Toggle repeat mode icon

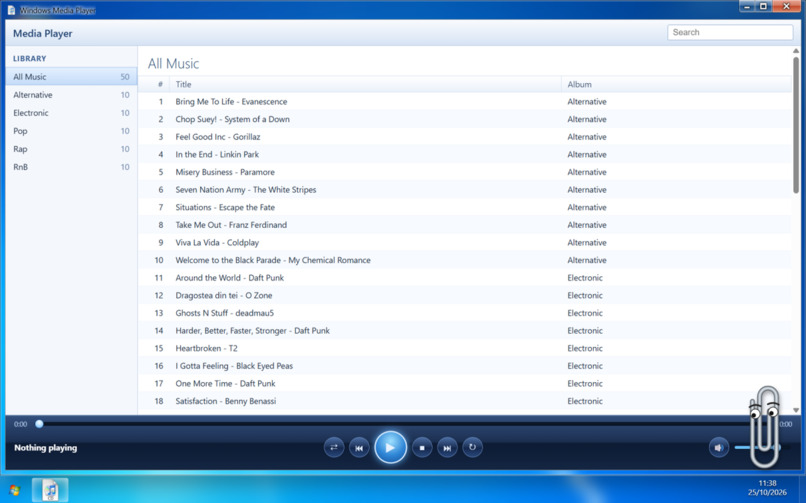pyautogui.click(x=472, y=448)
